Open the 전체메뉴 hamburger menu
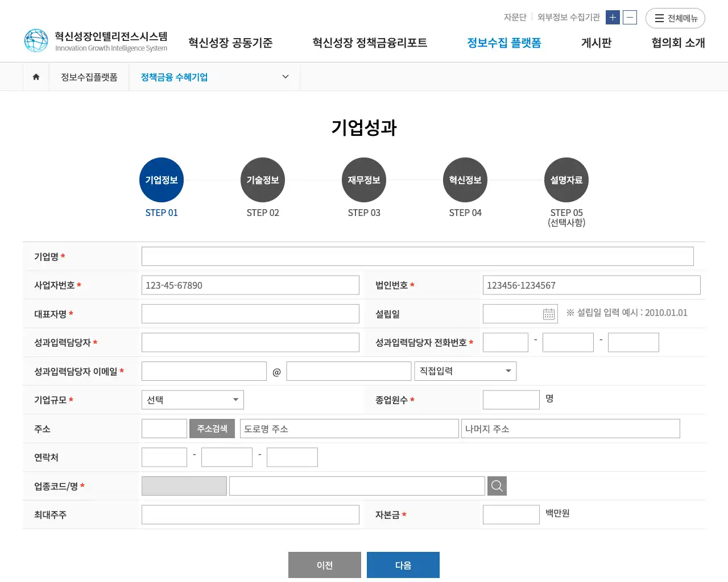728x582 pixels. point(675,18)
